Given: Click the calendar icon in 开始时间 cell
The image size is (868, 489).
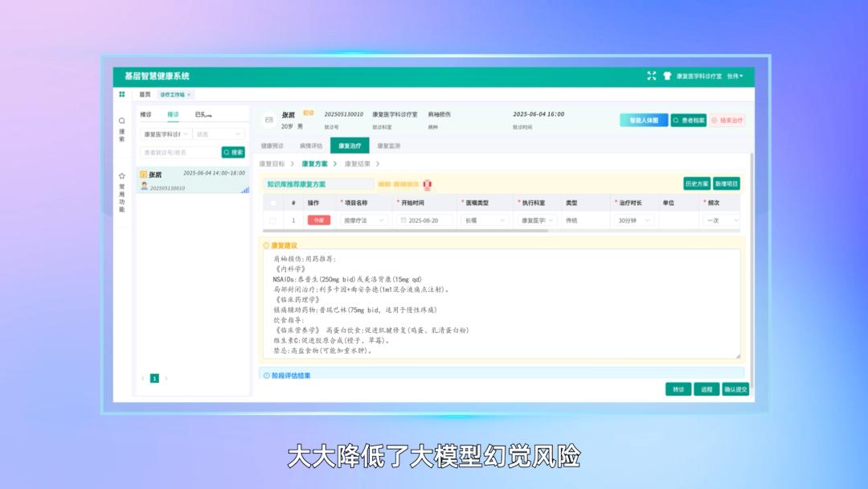Looking at the screenshot, I should [403, 220].
